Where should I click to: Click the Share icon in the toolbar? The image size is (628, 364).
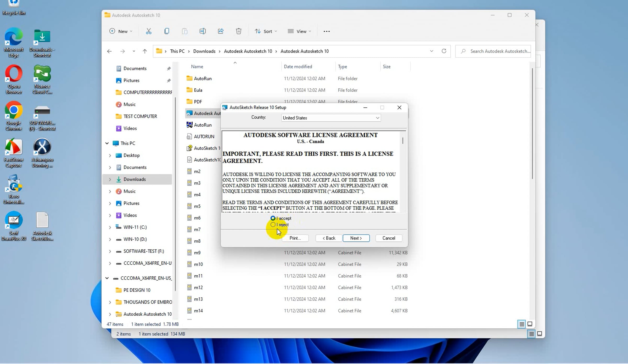pyautogui.click(x=221, y=31)
